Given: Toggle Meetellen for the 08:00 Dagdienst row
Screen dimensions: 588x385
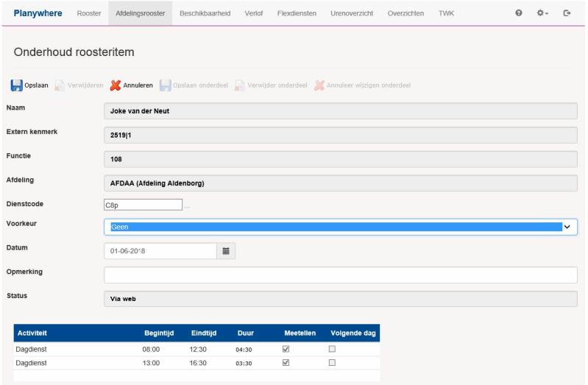Looking at the screenshot, I should 286,349.
